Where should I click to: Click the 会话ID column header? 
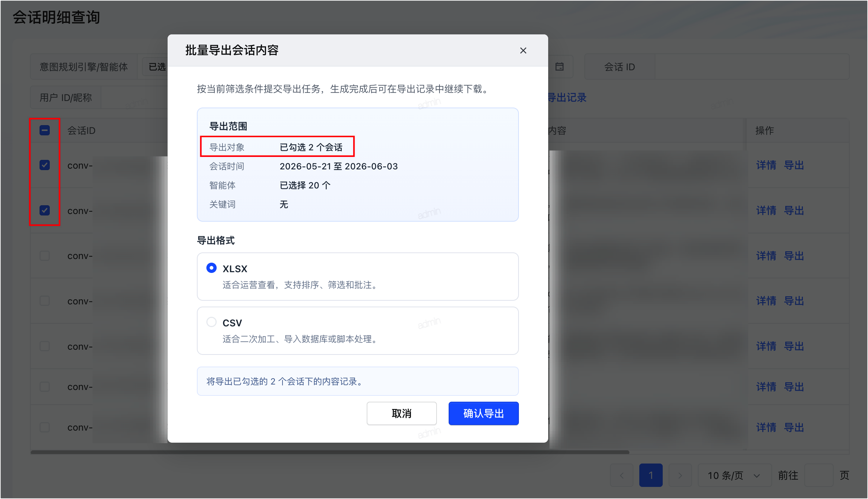click(81, 130)
